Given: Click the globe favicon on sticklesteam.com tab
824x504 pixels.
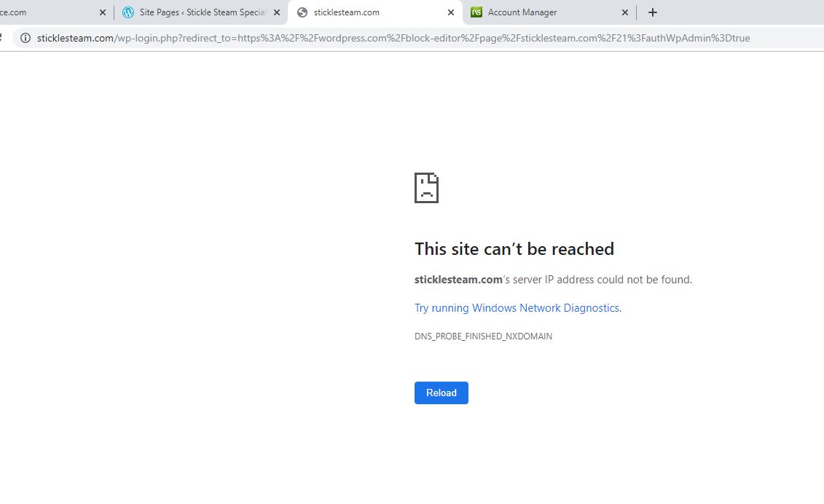Looking at the screenshot, I should [302, 12].
